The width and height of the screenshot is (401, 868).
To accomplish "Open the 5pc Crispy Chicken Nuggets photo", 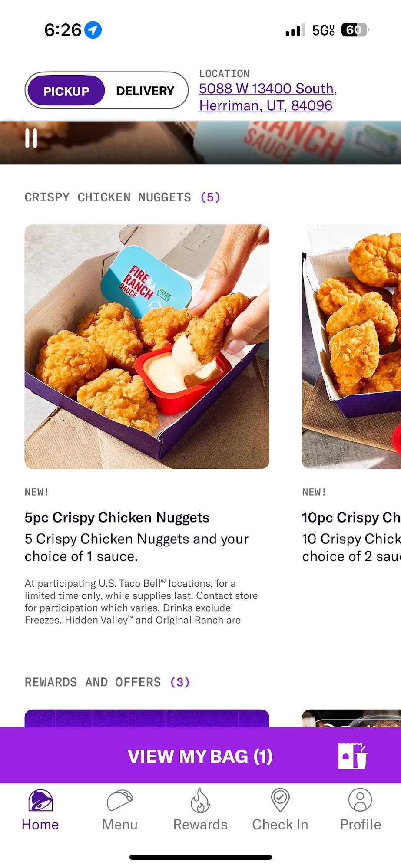I will pos(147,346).
